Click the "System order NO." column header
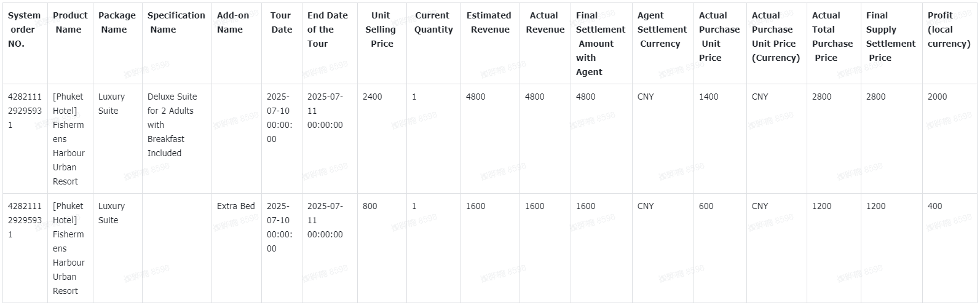Image resolution: width=980 pixels, height=305 pixels. (25, 30)
